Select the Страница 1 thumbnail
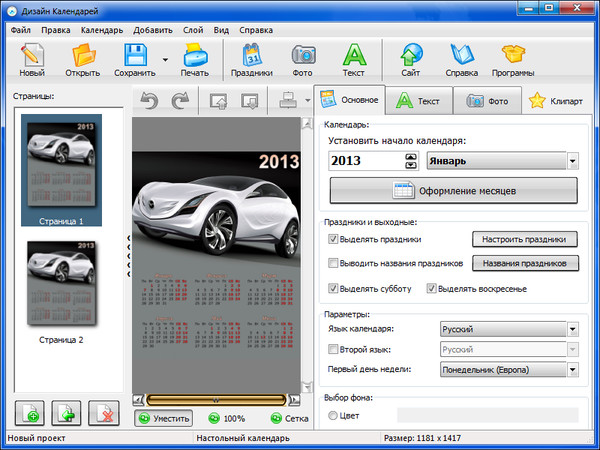Screen dimensions: 600x450 coord(61,170)
